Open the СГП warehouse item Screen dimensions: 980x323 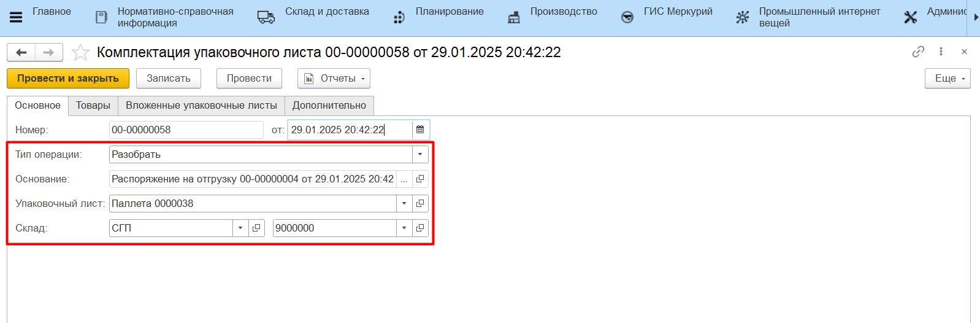[x=256, y=228]
